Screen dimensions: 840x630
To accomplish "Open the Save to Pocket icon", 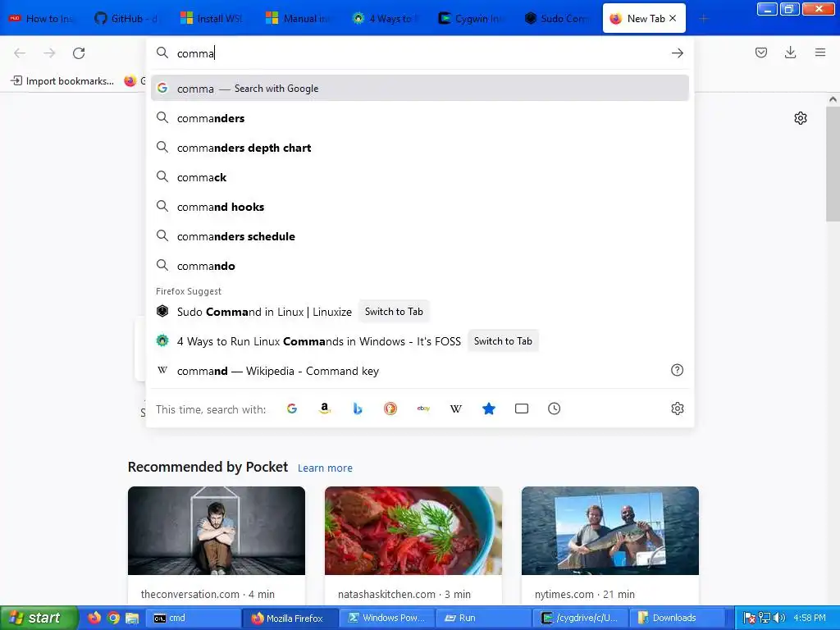I will pyautogui.click(x=760, y=52).
